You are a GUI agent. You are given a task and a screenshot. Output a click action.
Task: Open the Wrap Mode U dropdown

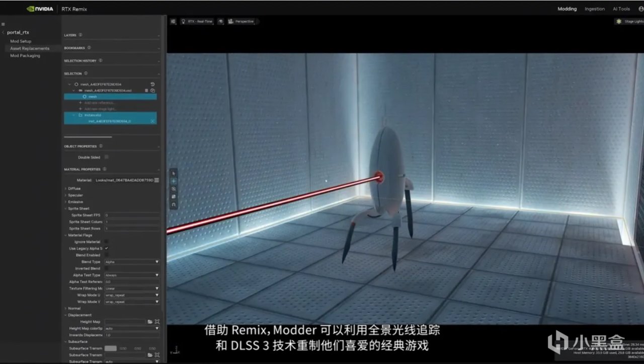pos(132,295)
